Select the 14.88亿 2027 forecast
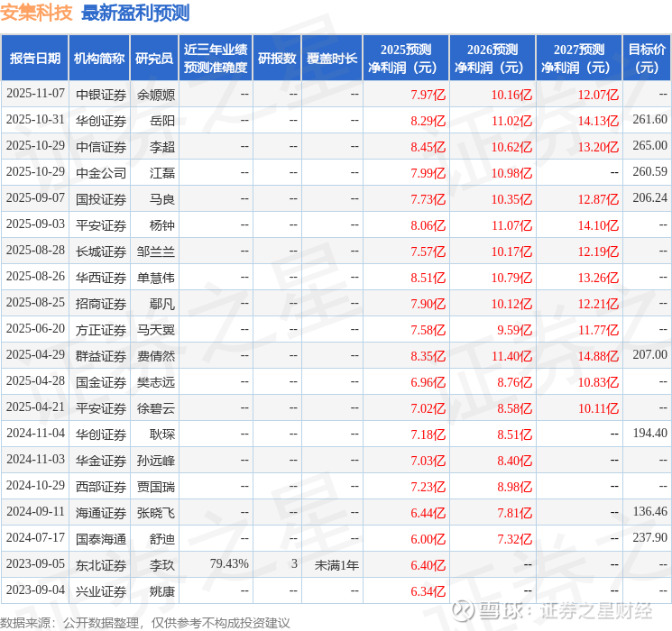Image resolution: width=672 pixels, height=631 pixels. [598, 355]
